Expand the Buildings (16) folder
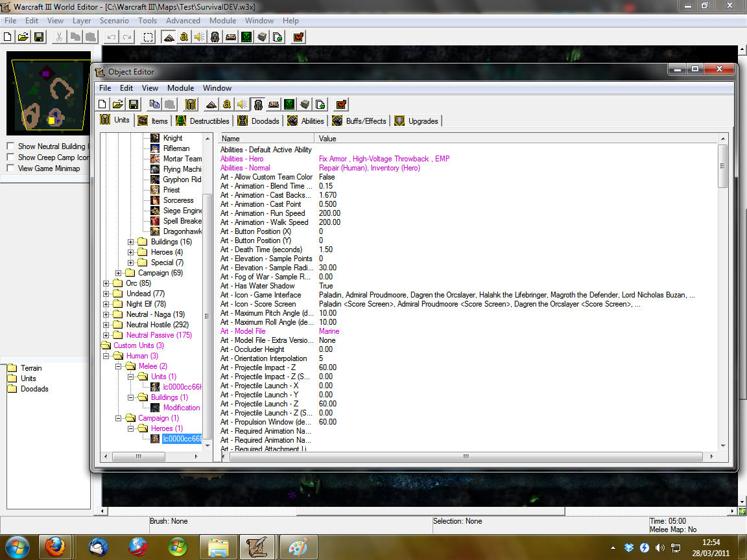The image size is (747, 560). tap(130, 242)
